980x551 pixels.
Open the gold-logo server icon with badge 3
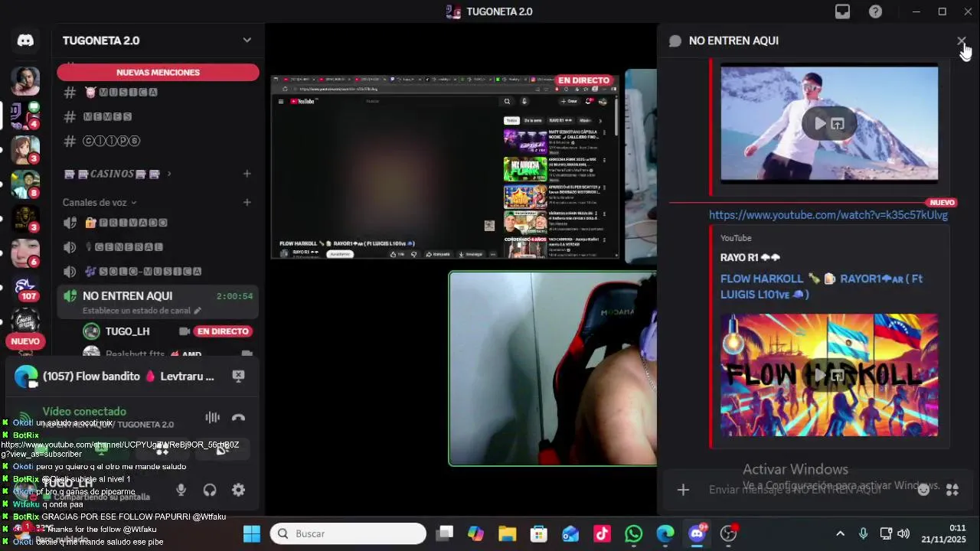pos(24,218)
